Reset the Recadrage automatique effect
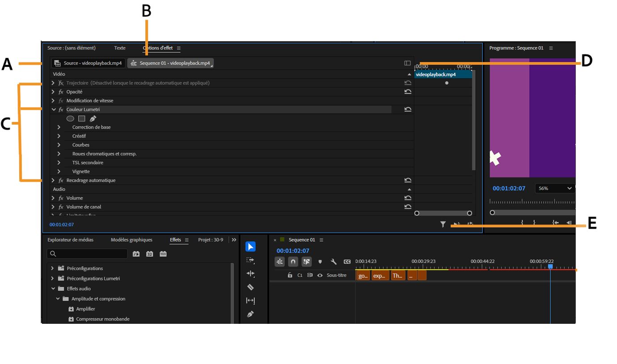This screenshot has height=364, width=617. point(408,180)
